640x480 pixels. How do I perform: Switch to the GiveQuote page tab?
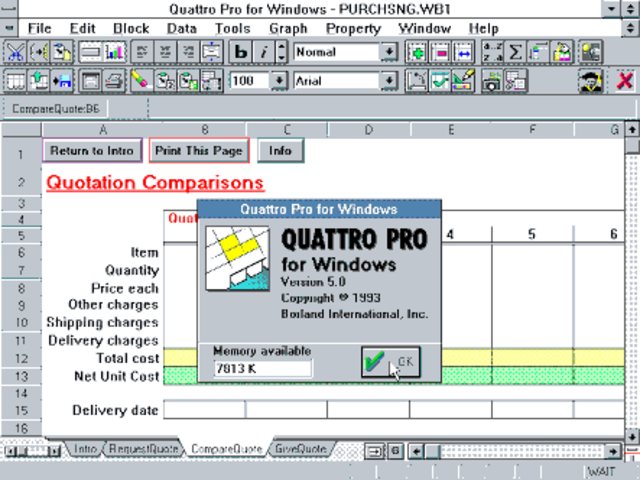tap(300, 449)
